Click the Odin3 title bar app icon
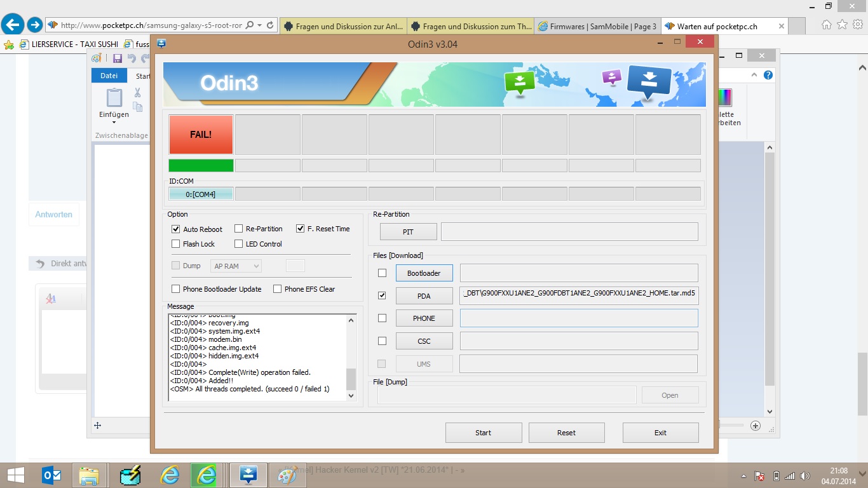868x488 pixels. (161, 43)
